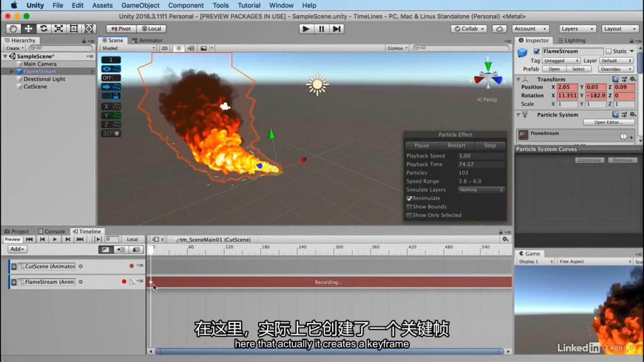Open the Layers dropdown in toolbar
This screenshot has height=362, width=644.
[x=577, y=29]
